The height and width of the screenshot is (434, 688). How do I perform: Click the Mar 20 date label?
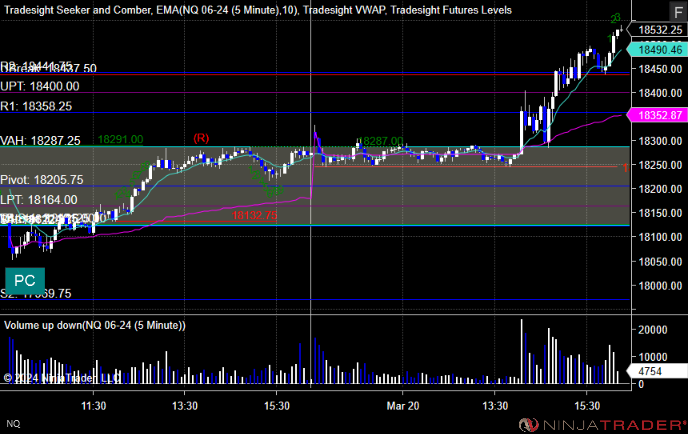coord(402,406)
